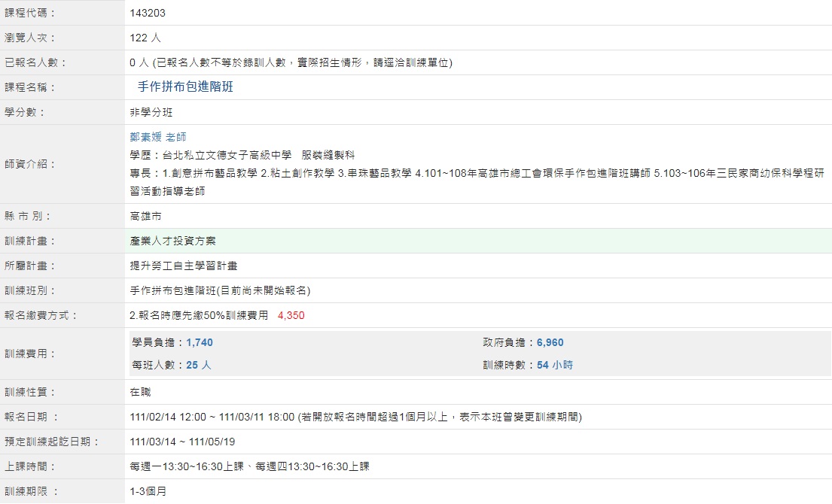Screen dimensions: 832x504
Task: Select the 訓練班別 class name with 目前尚未開始報名
Action: (220, 291)
